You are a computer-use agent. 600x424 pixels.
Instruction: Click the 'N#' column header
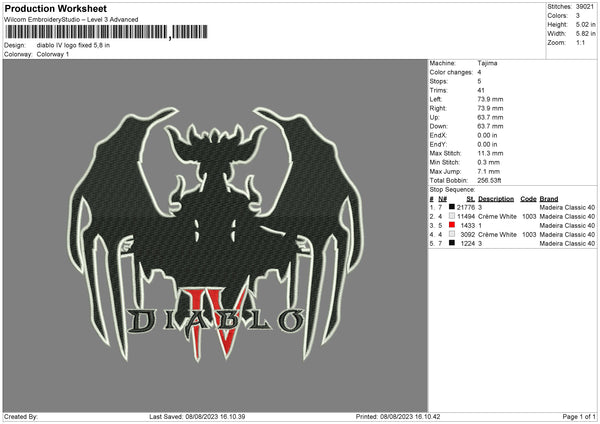tap(443, 199)
